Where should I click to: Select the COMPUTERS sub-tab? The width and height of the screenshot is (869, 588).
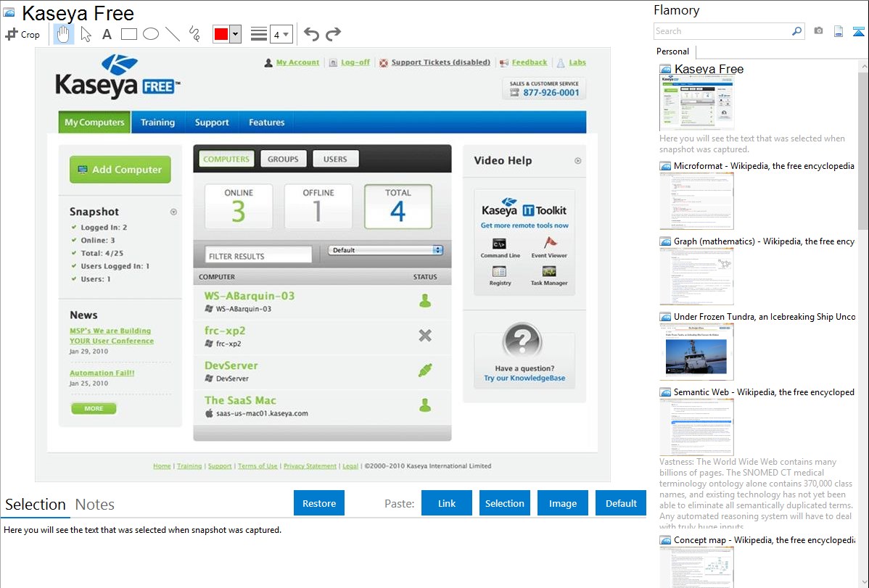pos(226,159)
